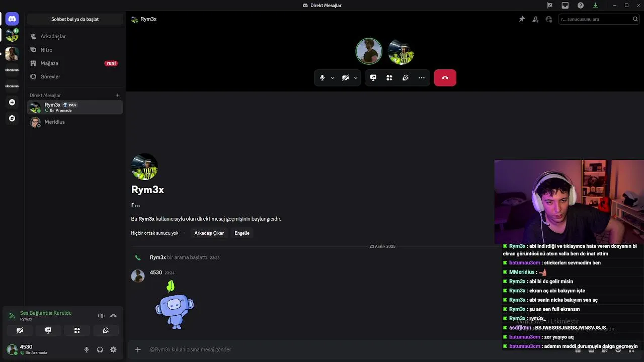Toggle noise suppression waveform icon

click(x=101, y=316)
